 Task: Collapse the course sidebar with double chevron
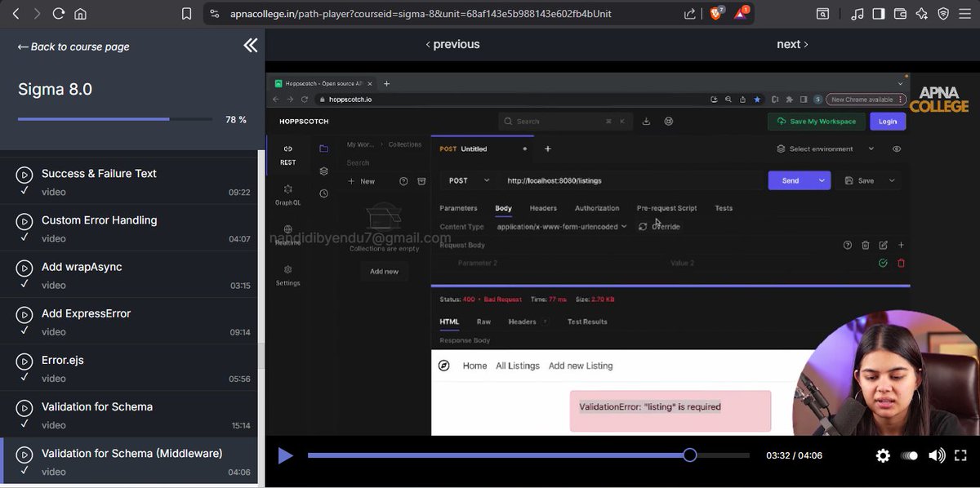pos(250,46)
